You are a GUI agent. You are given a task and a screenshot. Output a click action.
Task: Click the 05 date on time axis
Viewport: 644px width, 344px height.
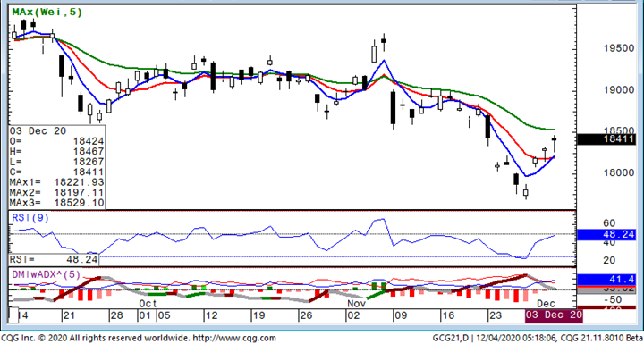click(164, 315)
